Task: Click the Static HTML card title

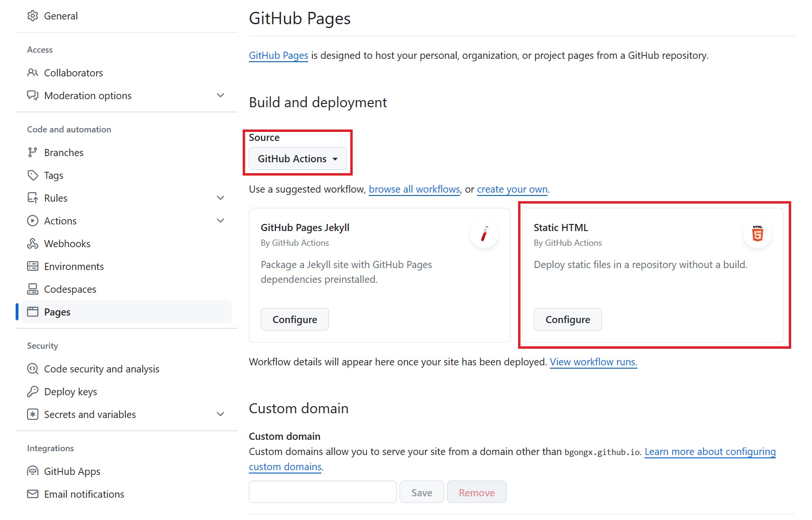Action: tap(561, 228)
